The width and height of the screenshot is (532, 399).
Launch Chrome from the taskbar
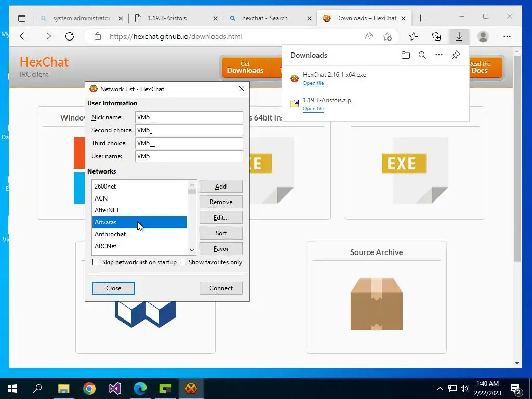pos(89,389)
